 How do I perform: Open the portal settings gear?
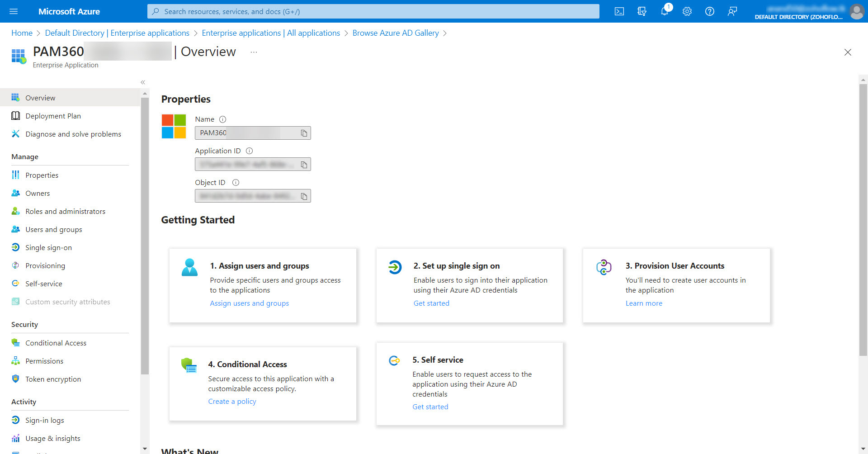pyautogui.click(x=687, y=11)
